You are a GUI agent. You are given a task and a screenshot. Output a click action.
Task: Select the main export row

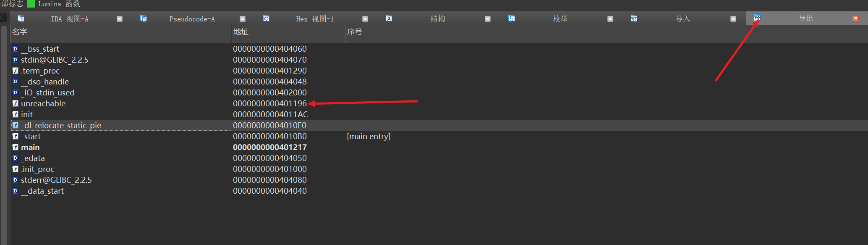(x=439, y=147)
